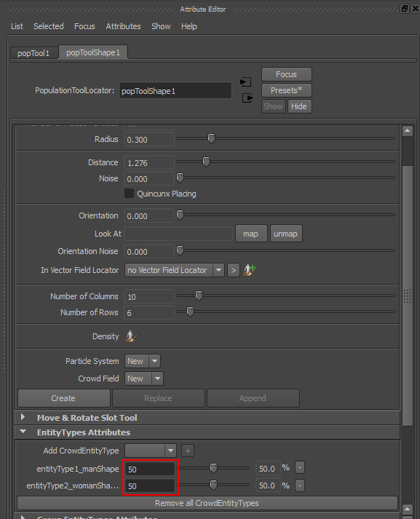Open the Focus menu

pos(84,26)
